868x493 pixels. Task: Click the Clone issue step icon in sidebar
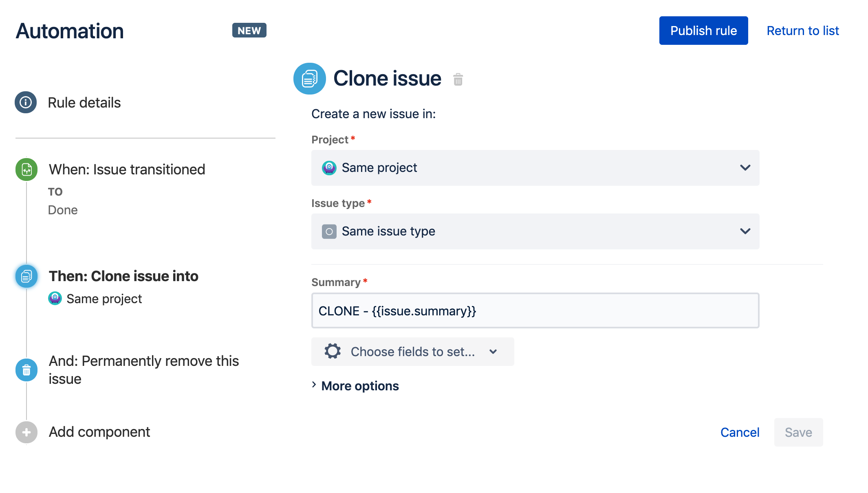click(26, 276)
